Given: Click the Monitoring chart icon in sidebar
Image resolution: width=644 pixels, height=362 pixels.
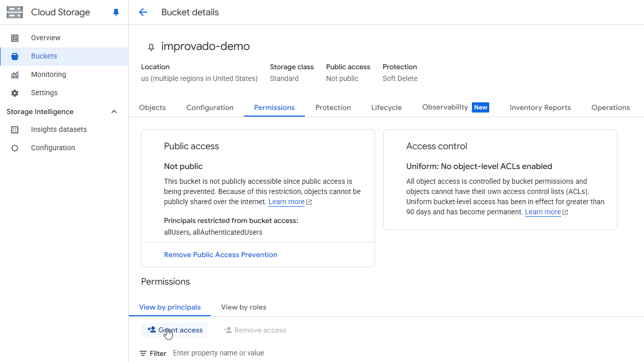Looking at the screenshot, I should pyautogui.click(x=15, y=74).
